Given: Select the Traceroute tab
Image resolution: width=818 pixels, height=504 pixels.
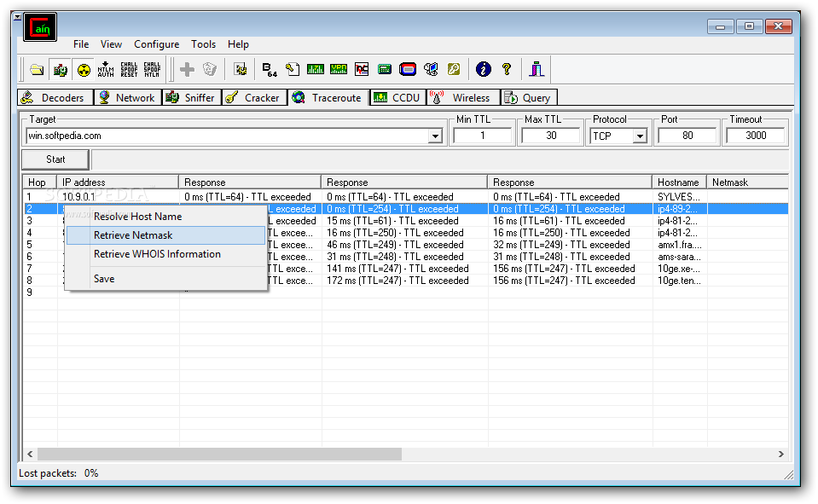Looking at the screenshot, I should click(x=328, y=97).
